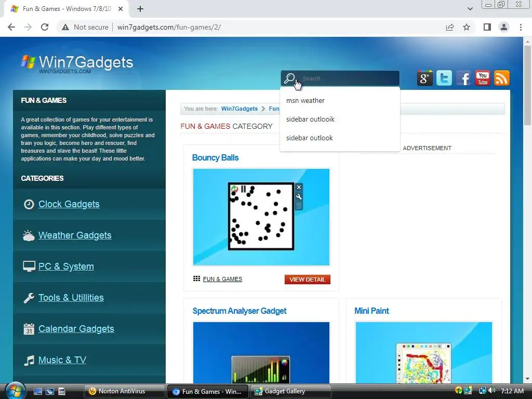Open Music & TV category link

[x=62, y=360]
